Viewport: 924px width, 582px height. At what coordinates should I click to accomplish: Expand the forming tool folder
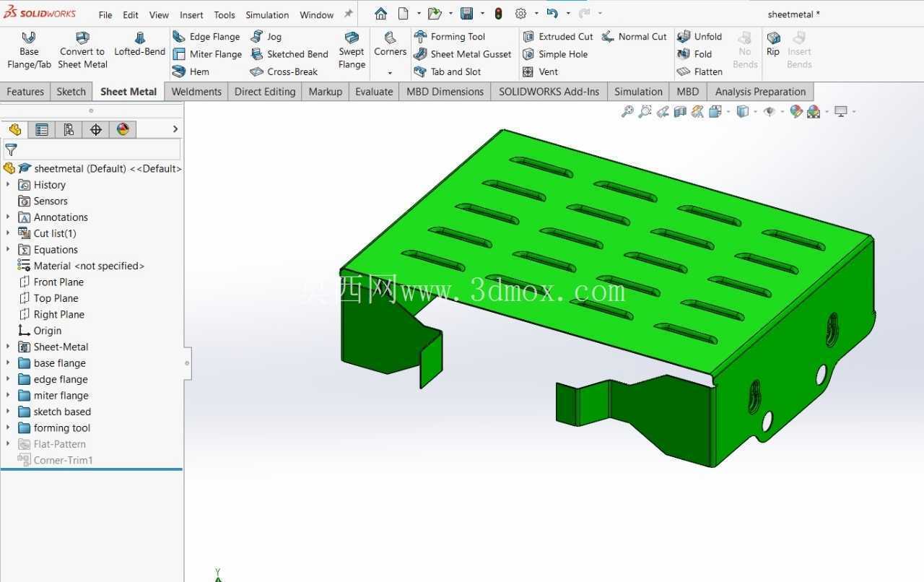[9, 428]
